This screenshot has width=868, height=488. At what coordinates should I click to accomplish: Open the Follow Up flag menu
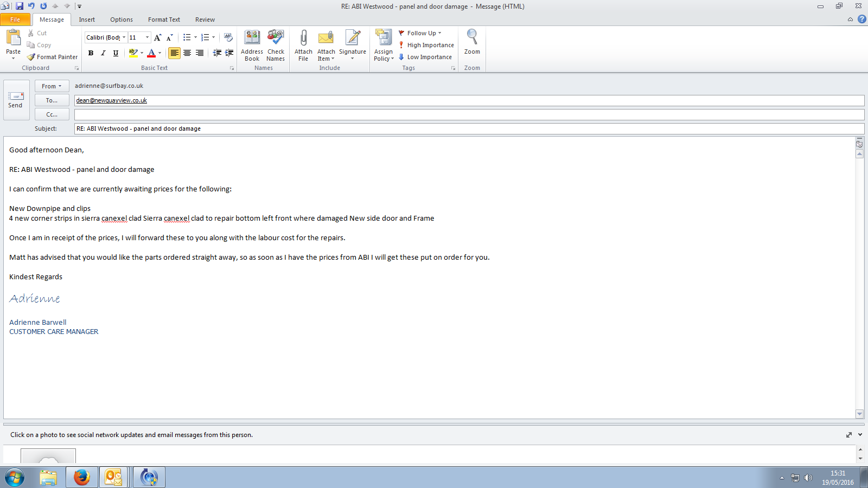(x=420, y=33)
